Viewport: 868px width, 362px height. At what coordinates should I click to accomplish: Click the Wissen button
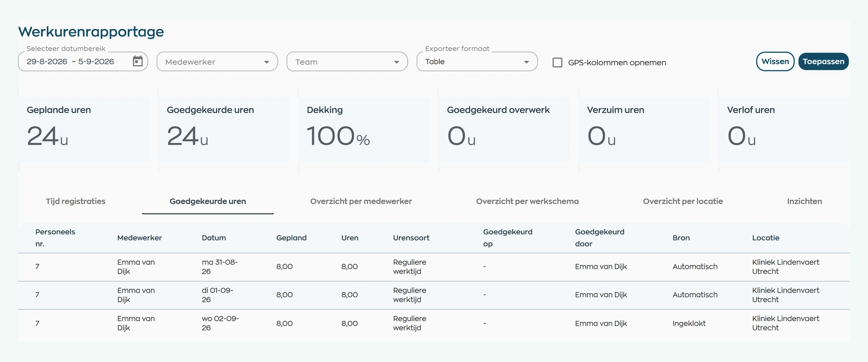pos(775,62)
